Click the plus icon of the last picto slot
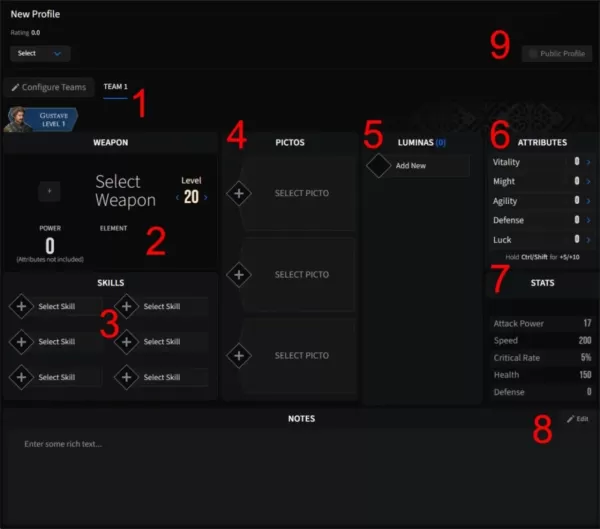This screenshot has height=529, width=600. coord(239,355)
